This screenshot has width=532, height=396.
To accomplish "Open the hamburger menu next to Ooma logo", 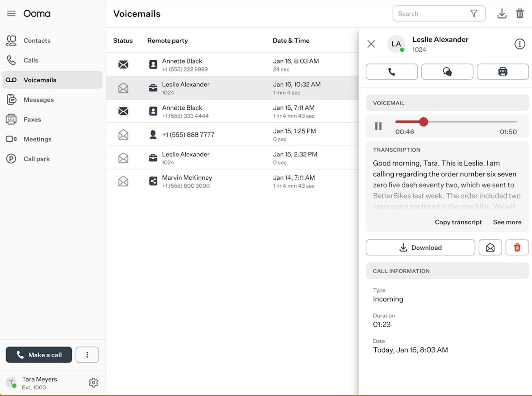I will pyautogui.click(x=11, y=13).
